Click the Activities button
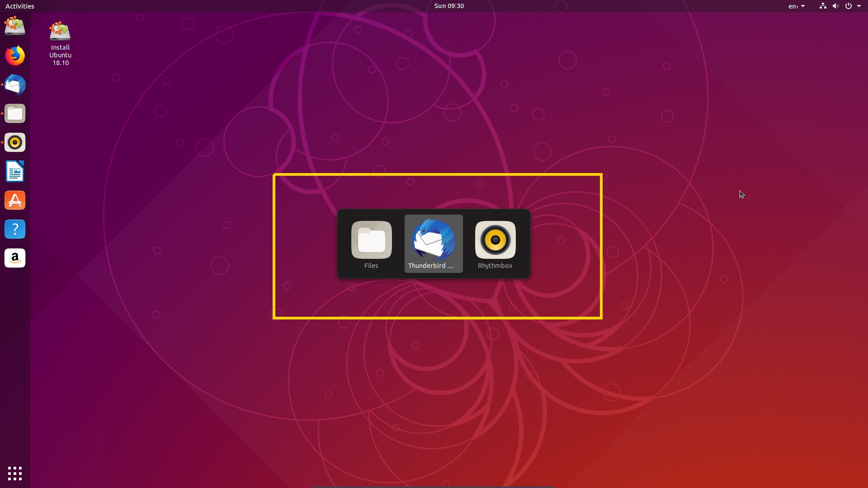 (19, 6)
